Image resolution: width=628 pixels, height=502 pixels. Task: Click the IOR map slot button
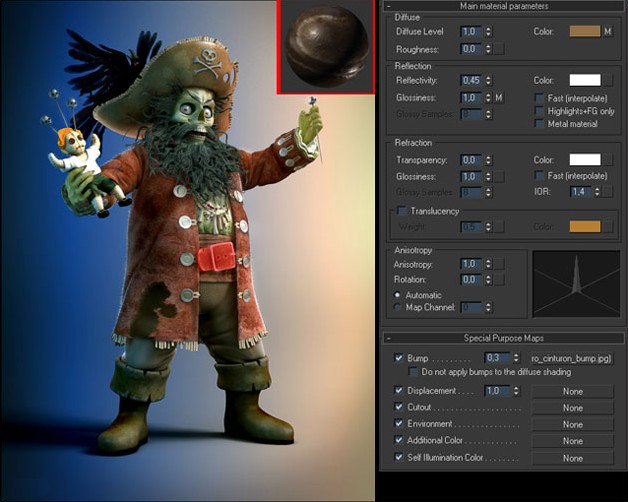(608, 191)
